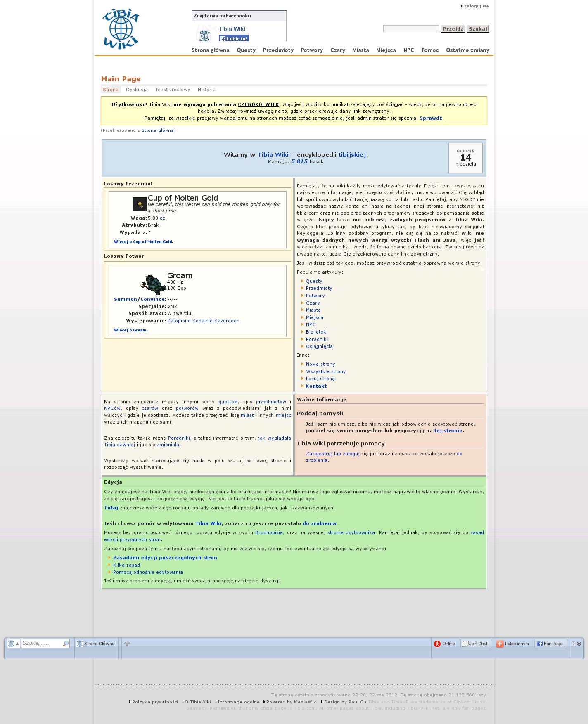The width and height of the screenshot is (588, 724).
Task: Click the 'Tutaj' link in the Edycja section
Action: pos(111,508)
